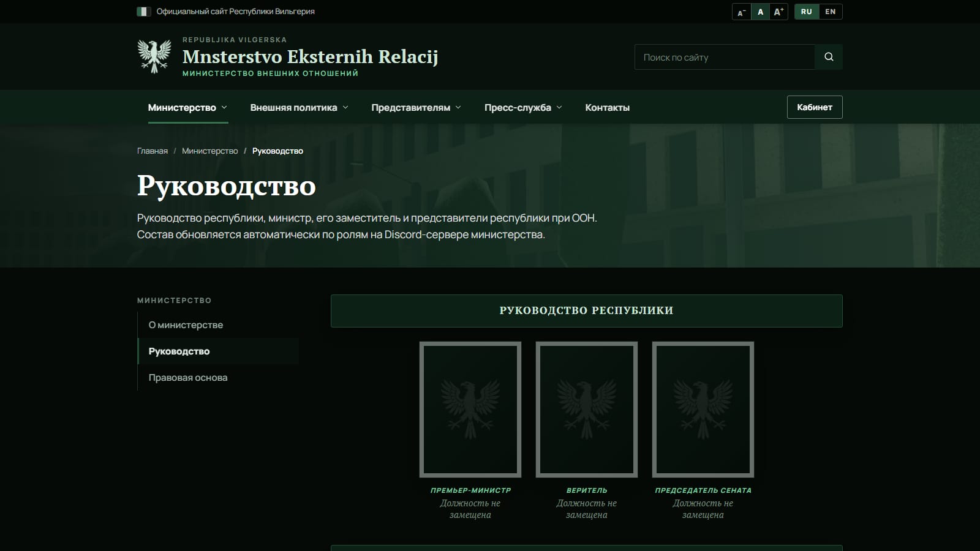Decrease font size with A- button
This screenshot has height=551, width=980.
pyautogui.click(x=742, y=12)
